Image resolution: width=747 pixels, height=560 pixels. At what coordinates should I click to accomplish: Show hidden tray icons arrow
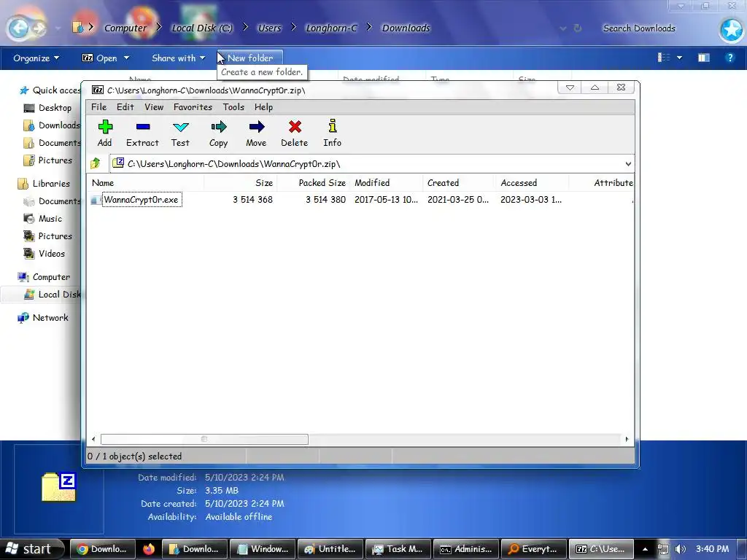click(645, 549)
